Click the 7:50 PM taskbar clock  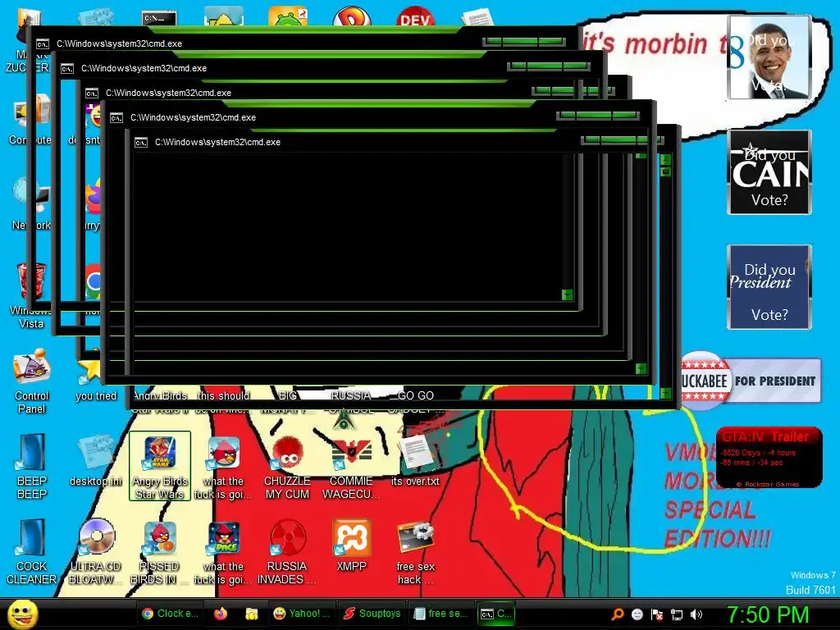click(x=768, y=614)
